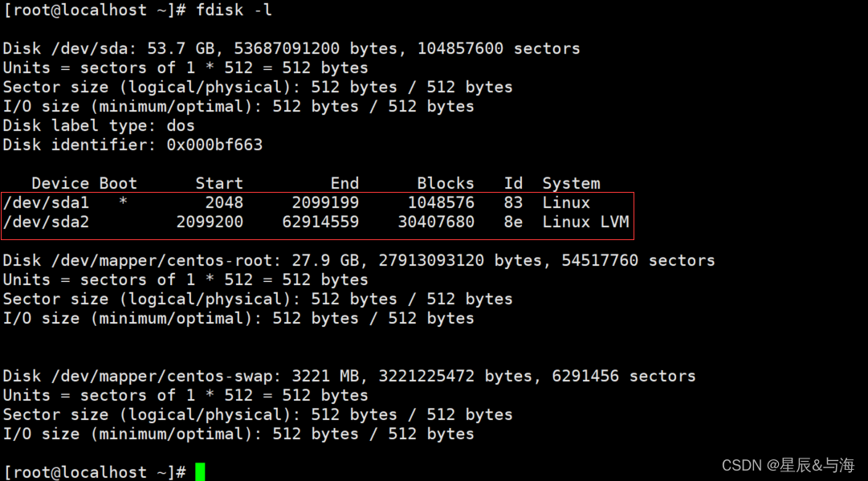Select the text 'Disk /dev/sda: 53.7 GB'
868x481 pixels.
pos(108,49)
